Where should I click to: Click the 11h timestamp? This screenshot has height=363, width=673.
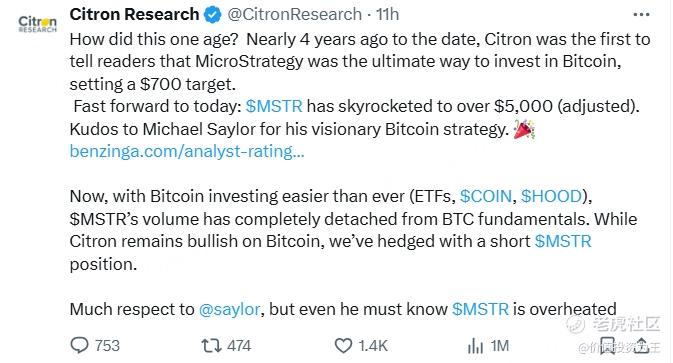[388, 15]
